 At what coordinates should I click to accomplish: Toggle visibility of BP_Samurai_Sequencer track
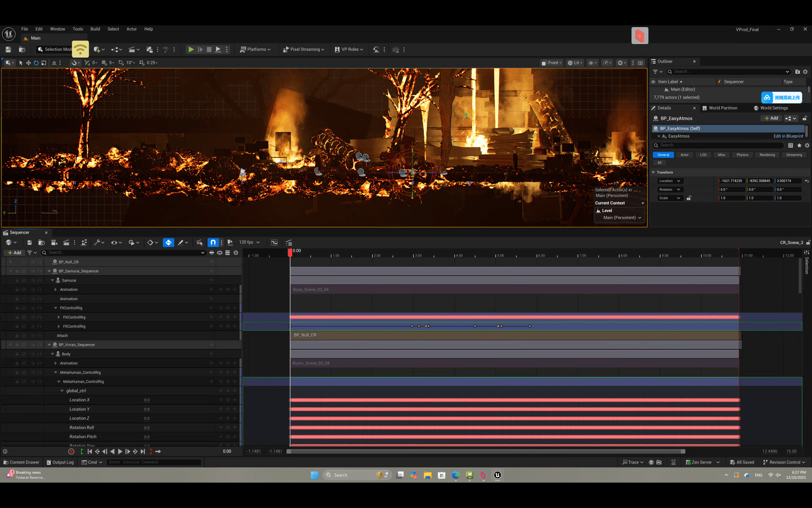(x=33, y=271)
